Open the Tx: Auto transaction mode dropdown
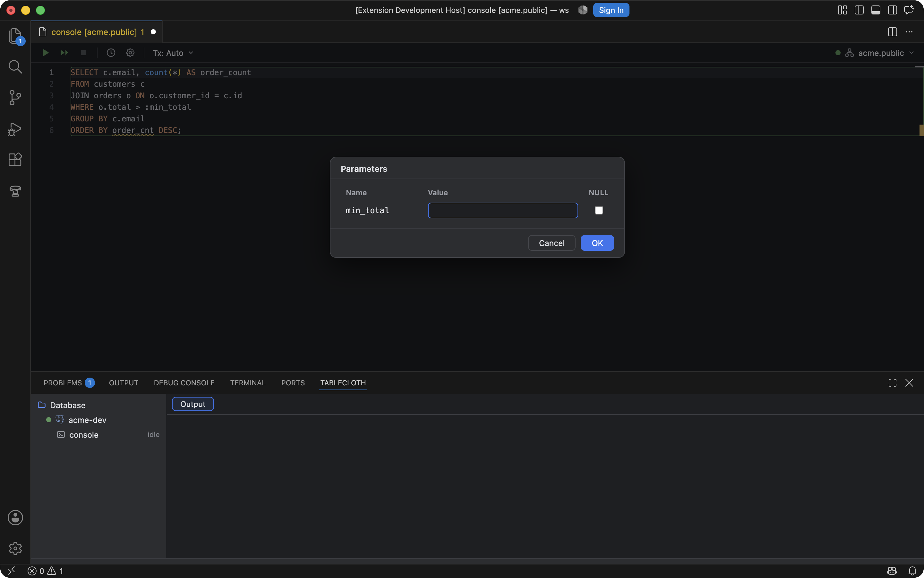The image size is (924, 578). click(x=173, y=53)
